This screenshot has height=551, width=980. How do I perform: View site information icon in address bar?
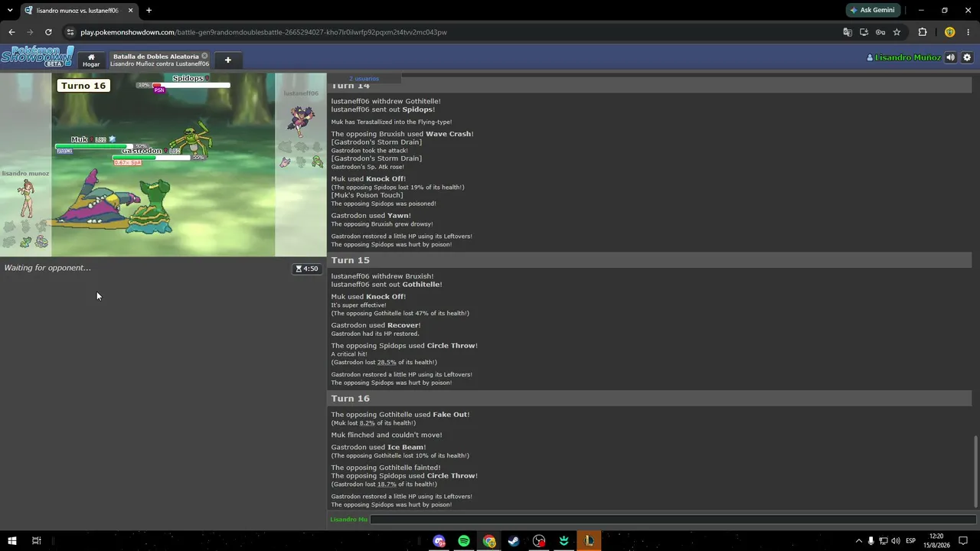70,32
